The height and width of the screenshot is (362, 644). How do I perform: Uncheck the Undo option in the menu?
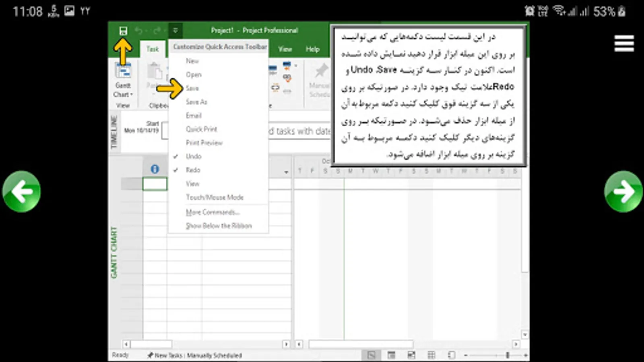194,156
